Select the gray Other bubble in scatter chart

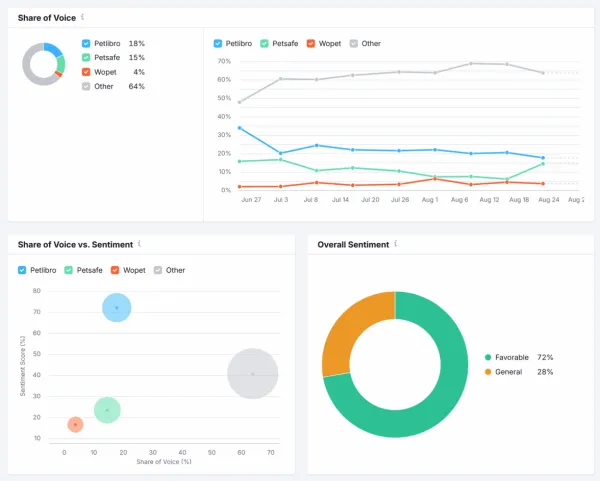tap(253, 373)
